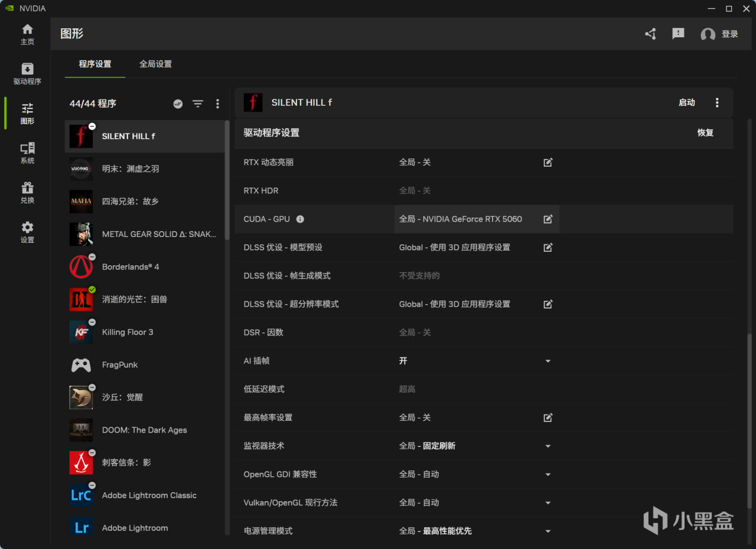Edit the CUDA - GPU setting
This screenshot has width=756, height=549.
pyautogui.click(x=548, y=219)
